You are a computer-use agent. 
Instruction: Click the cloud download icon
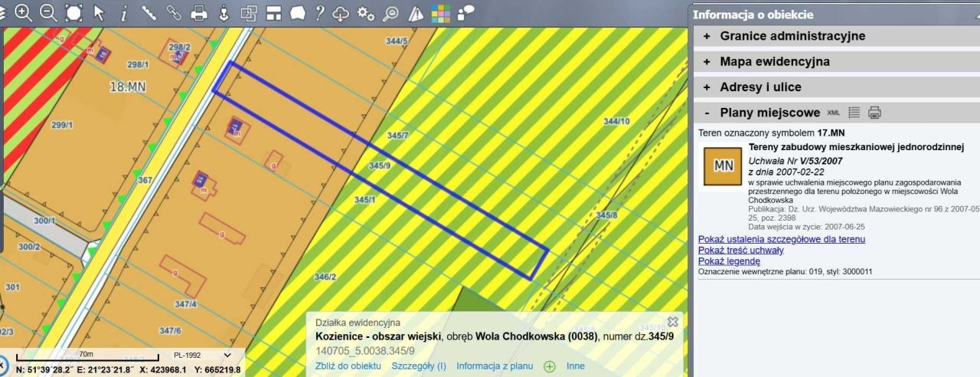click(342, 12)
